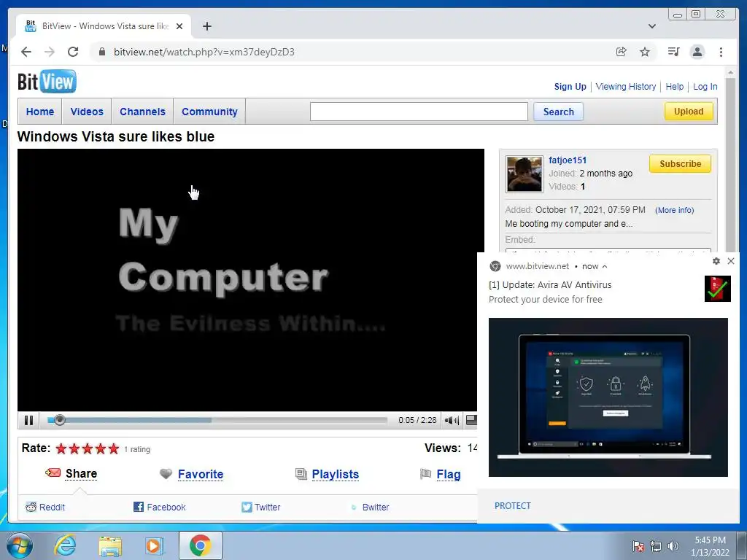Open Chrome profile avatar
The image size is (747, 560).
click(x=697, y=52)
